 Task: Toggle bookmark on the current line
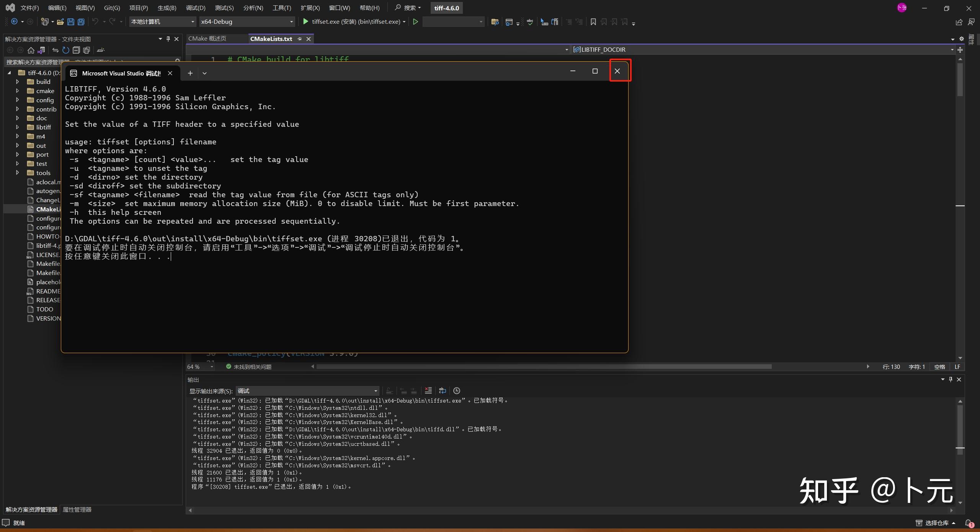click(593, 22)
